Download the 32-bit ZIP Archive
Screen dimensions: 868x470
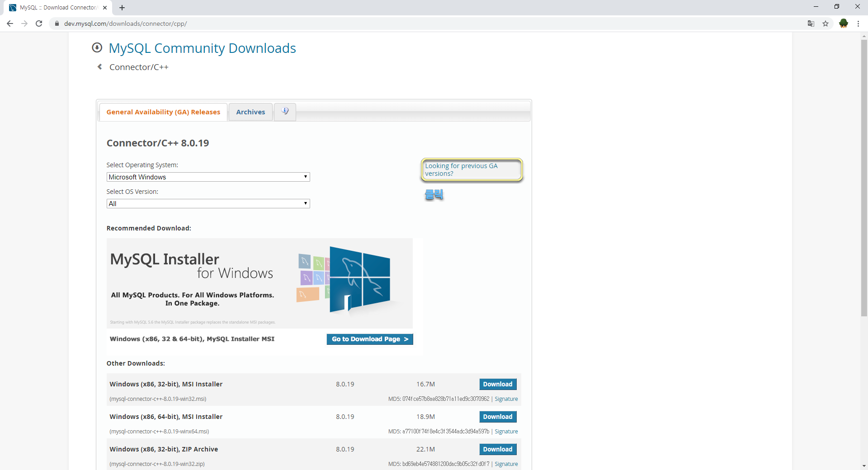coord(498,449)
